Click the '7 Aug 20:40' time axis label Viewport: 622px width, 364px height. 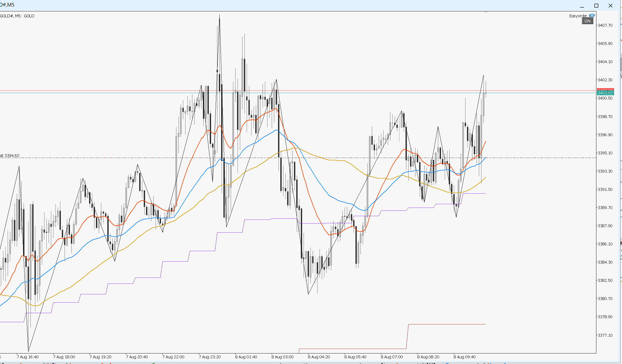(137, 357)
